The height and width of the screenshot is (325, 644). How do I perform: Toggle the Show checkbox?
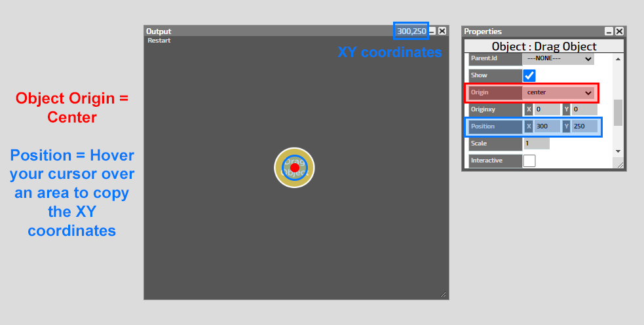pos(529,75)
